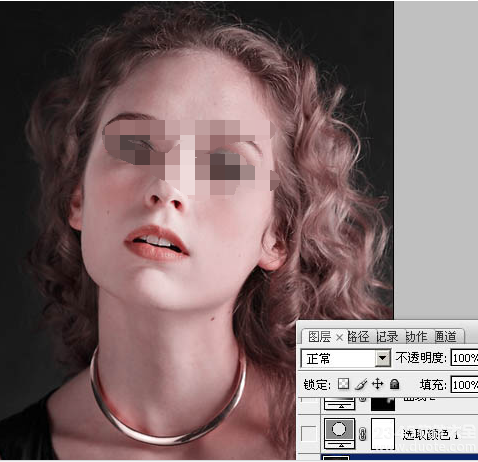
Task: Select the black mask of the curves layer
Action: 383,404
